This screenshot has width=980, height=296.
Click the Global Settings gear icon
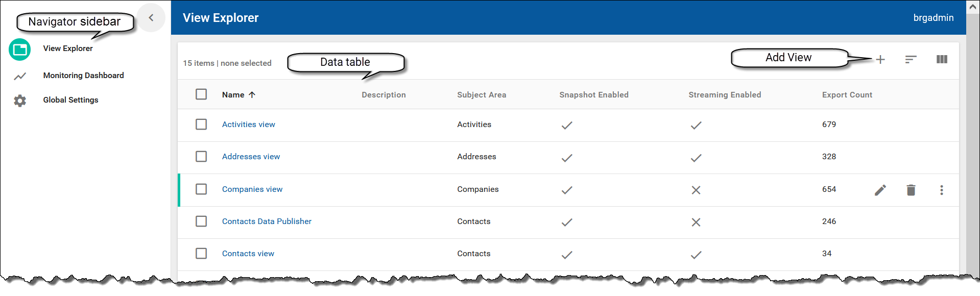20,101
